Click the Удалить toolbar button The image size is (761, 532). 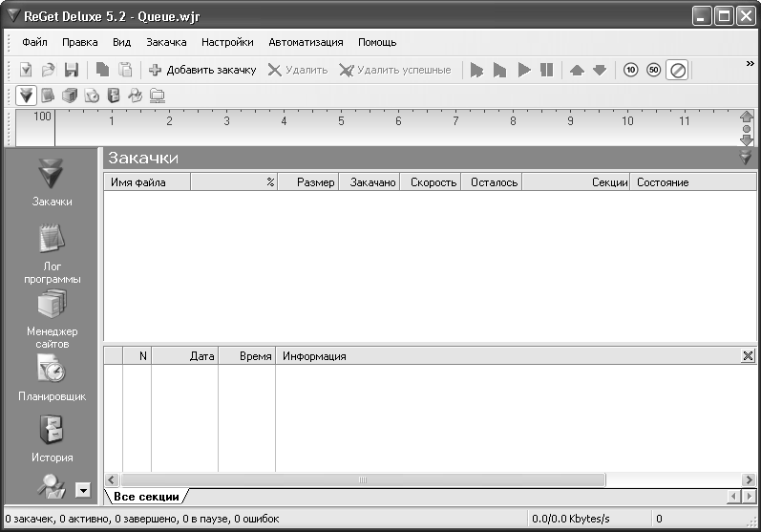298,71
